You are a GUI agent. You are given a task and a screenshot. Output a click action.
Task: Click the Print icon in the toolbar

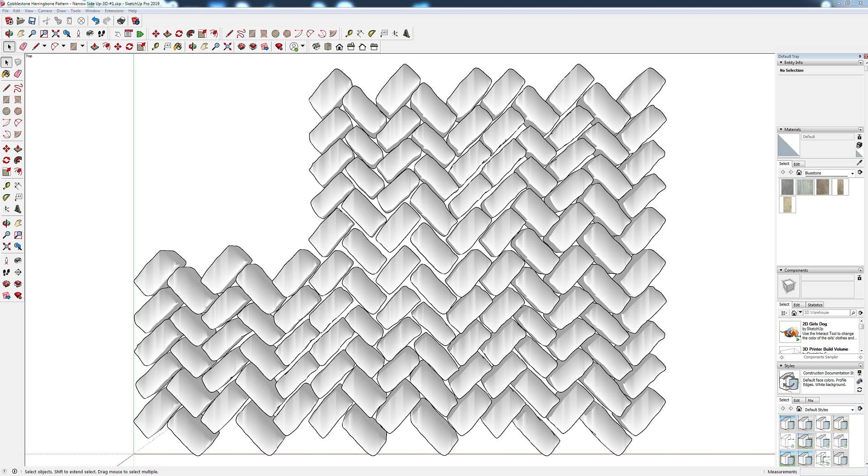(x=121, y=21)
